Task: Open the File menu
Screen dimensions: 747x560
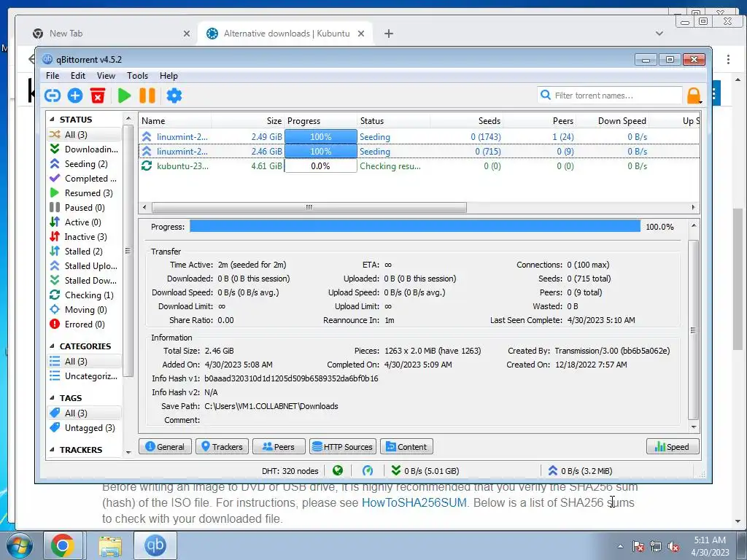Action: [x=53, y=76]
